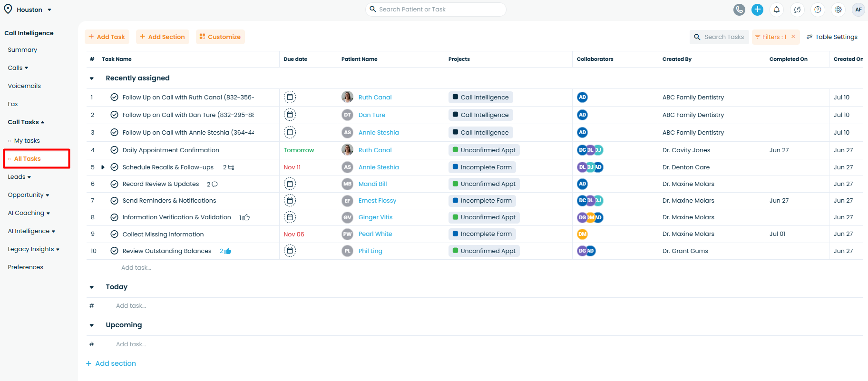
Task: Open patient link Ernest Flossy
Action: pos(377,201)
